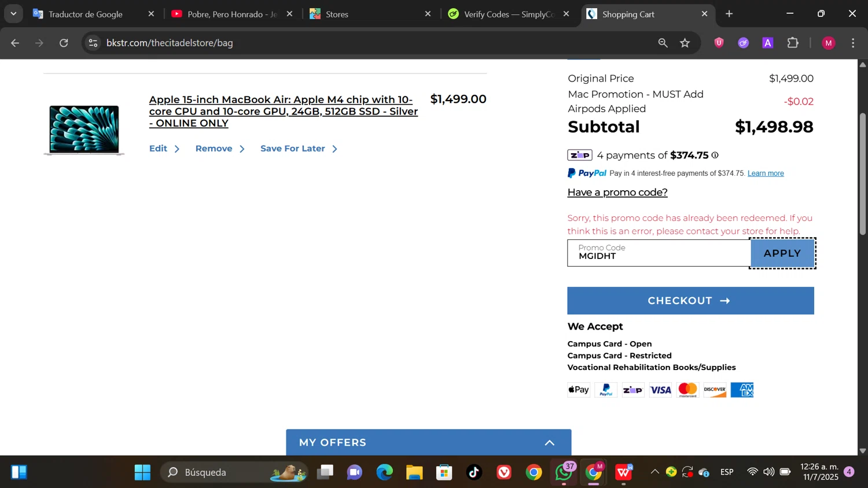Reload the current page
The height and width of the screenshot is (488, 868).
[x=64, y=43]
